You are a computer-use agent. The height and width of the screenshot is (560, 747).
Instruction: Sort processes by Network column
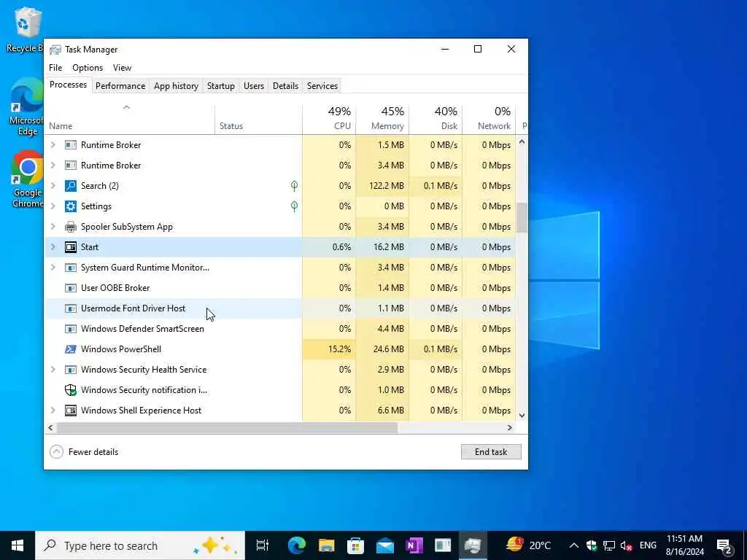click(489, 118)
